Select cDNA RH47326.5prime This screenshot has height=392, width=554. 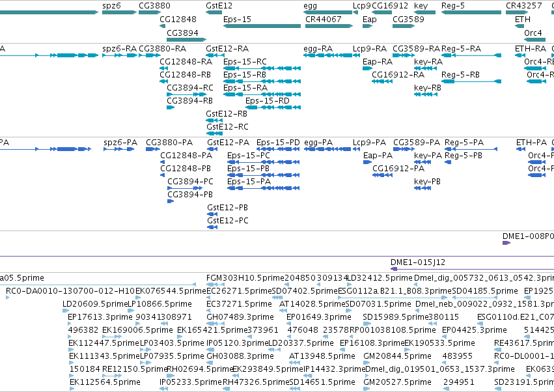pyautogui.click(x=226, y=389)
